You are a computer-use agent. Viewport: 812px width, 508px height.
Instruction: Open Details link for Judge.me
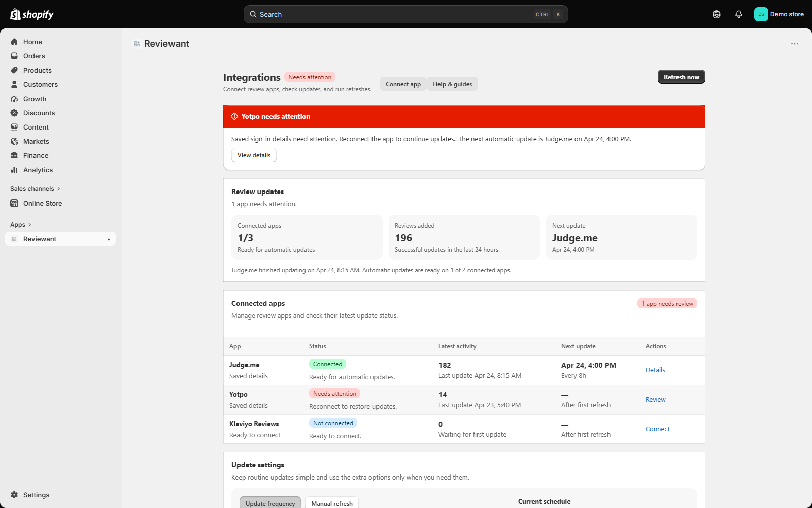point(655,370)
